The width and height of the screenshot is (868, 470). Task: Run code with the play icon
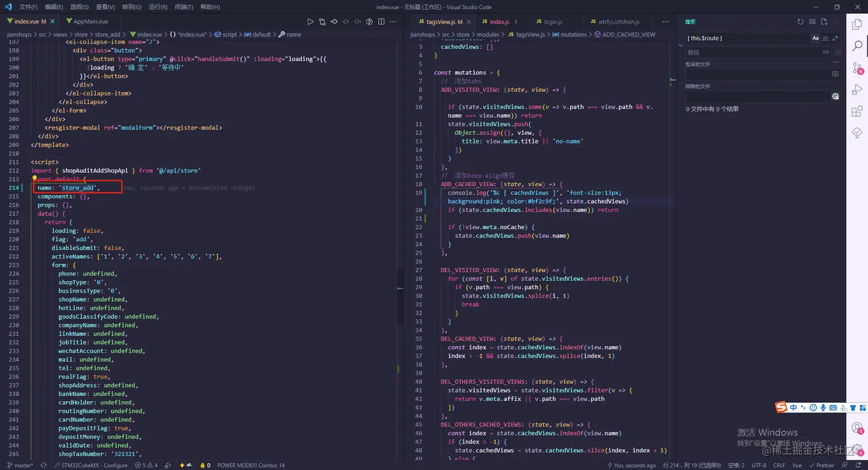pyautogui.click(x=310, y=22)
